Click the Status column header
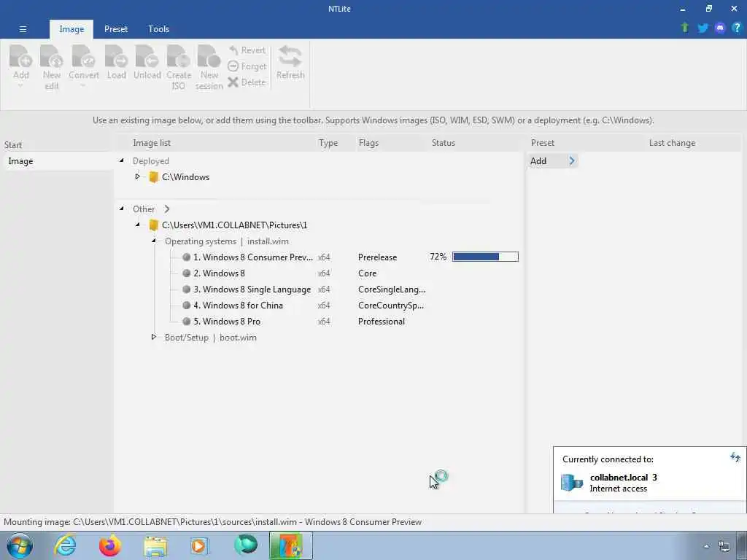 [443, 143]
